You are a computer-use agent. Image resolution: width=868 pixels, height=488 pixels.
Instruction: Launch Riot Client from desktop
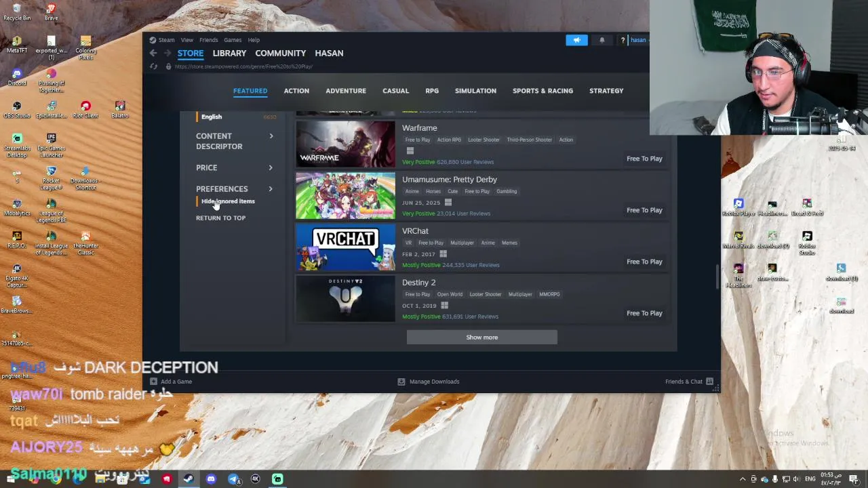[x=85, y=108]
